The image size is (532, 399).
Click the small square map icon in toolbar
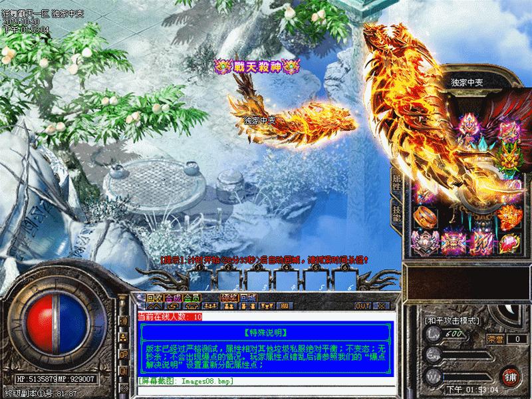pyautogui.click(x=285, y=306)
